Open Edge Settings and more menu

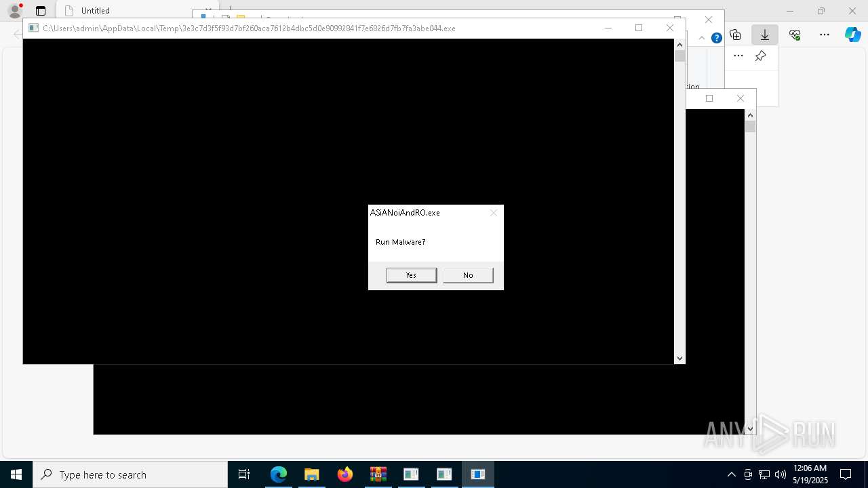pos(825,35)
